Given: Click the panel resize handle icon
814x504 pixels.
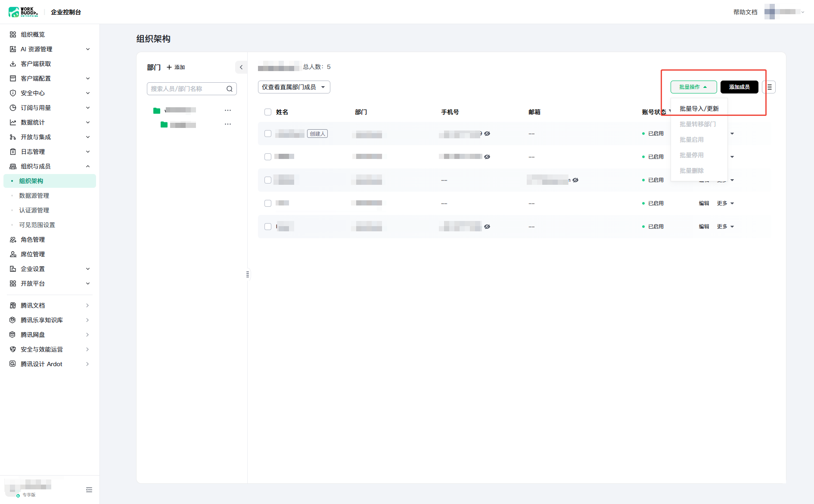Looking at the screenshot, I should tap(248, 274).
